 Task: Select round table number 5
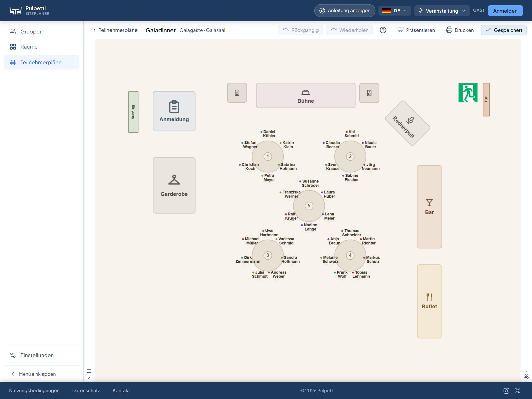tap(309, 206)
